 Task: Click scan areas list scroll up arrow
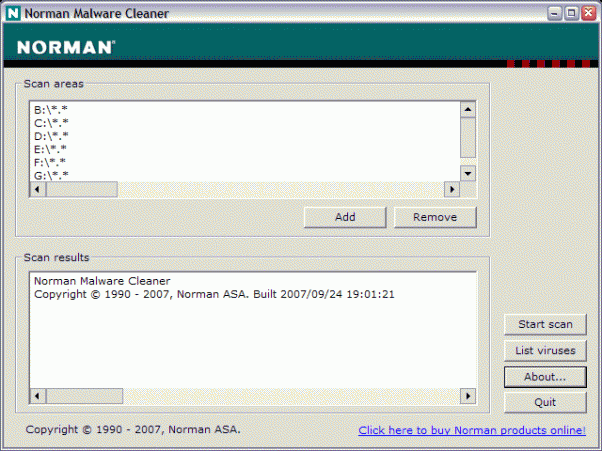[x=468, y=109]
